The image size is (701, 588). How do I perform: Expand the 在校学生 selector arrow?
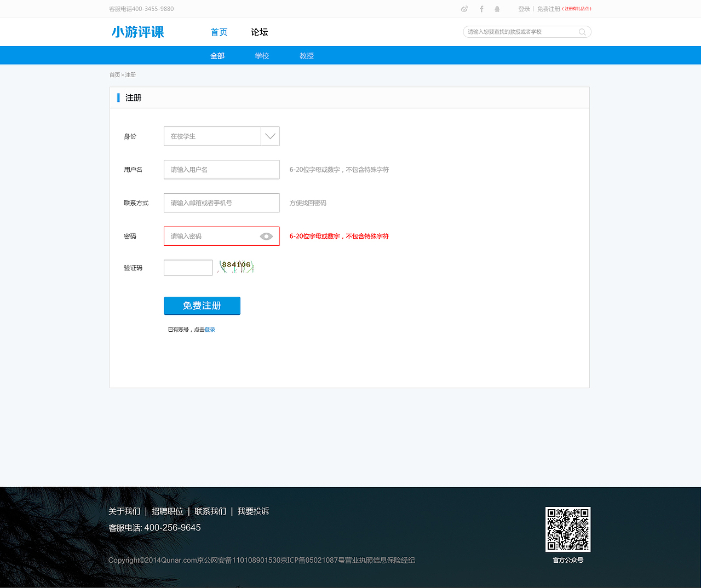click(269, 136)
